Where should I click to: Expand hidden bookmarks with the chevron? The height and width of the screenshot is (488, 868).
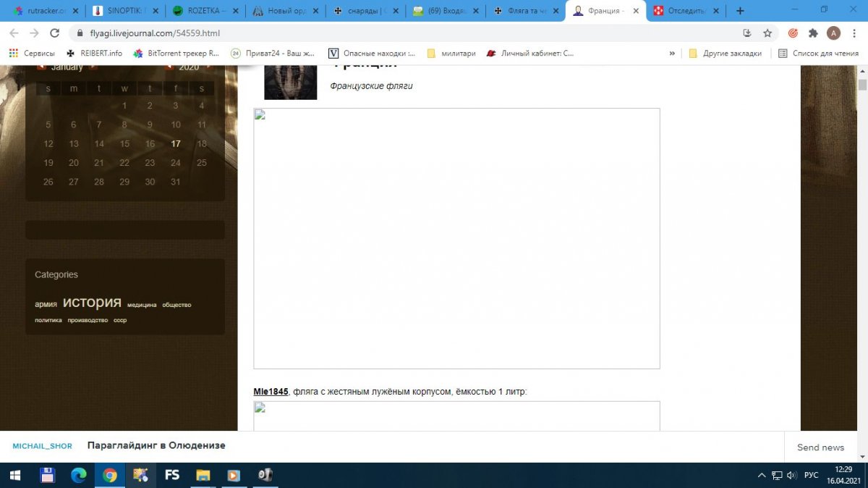click(x=672, y=53)
